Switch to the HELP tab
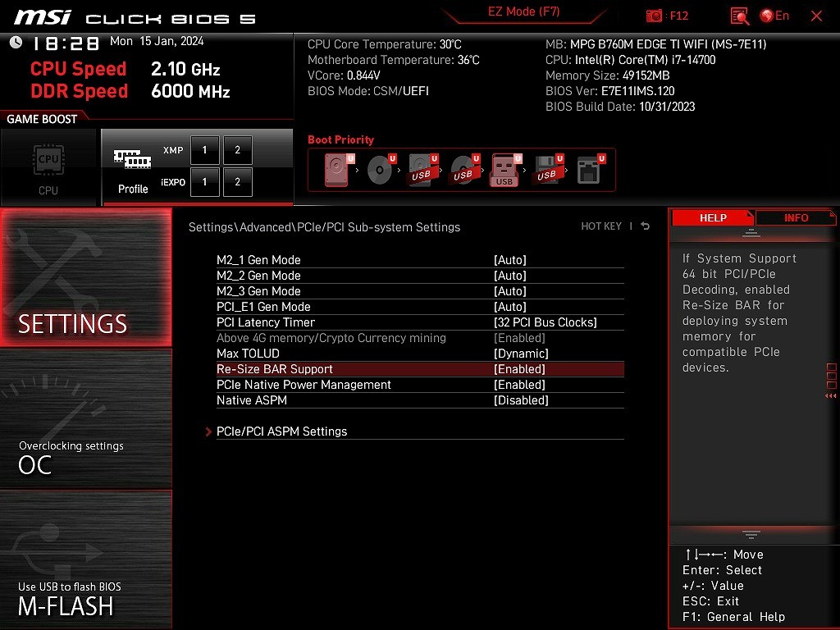This screenshot has width=840, height=630. coord(713,217)
